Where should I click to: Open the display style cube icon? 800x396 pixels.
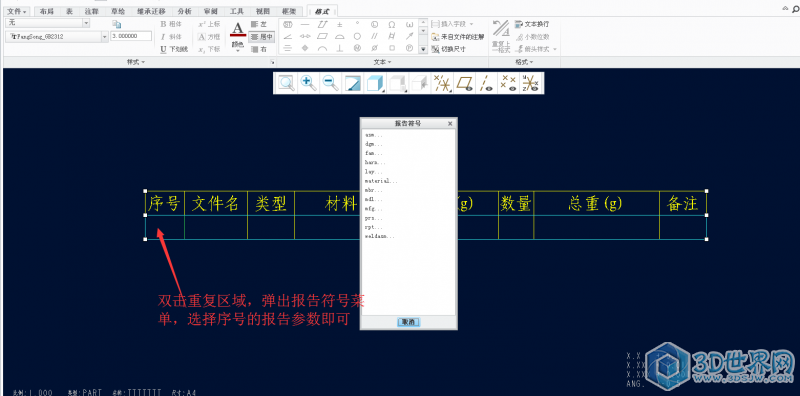click(x=375, y=83)
